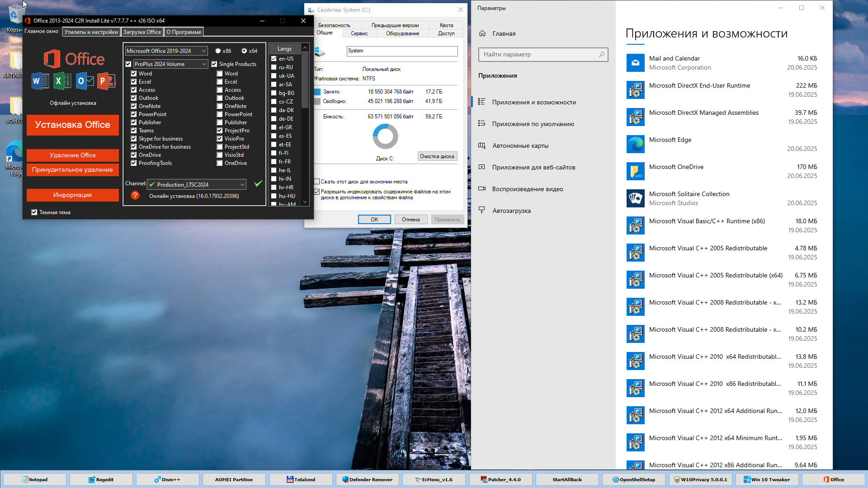Click OK in System properties dialog
The width and height of the screenshot is (868, 488).
(x=374, y=220)
